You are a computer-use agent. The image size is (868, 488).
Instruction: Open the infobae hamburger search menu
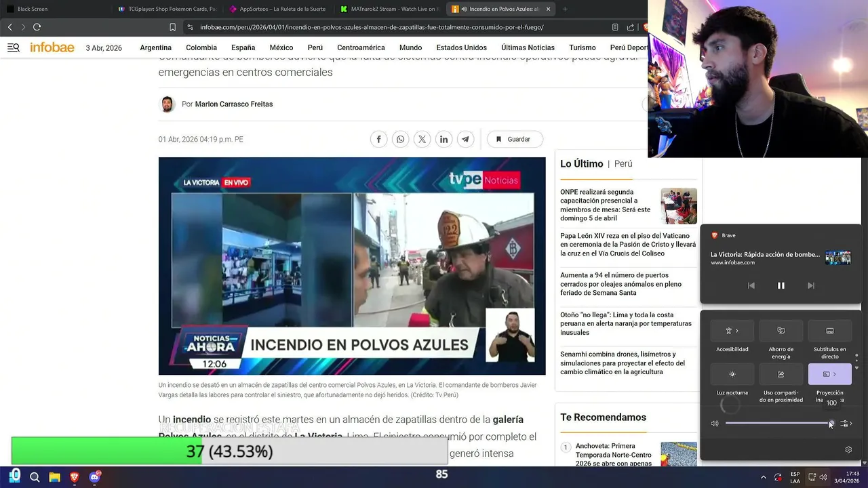pyautogui.click(x=13, y=47)
